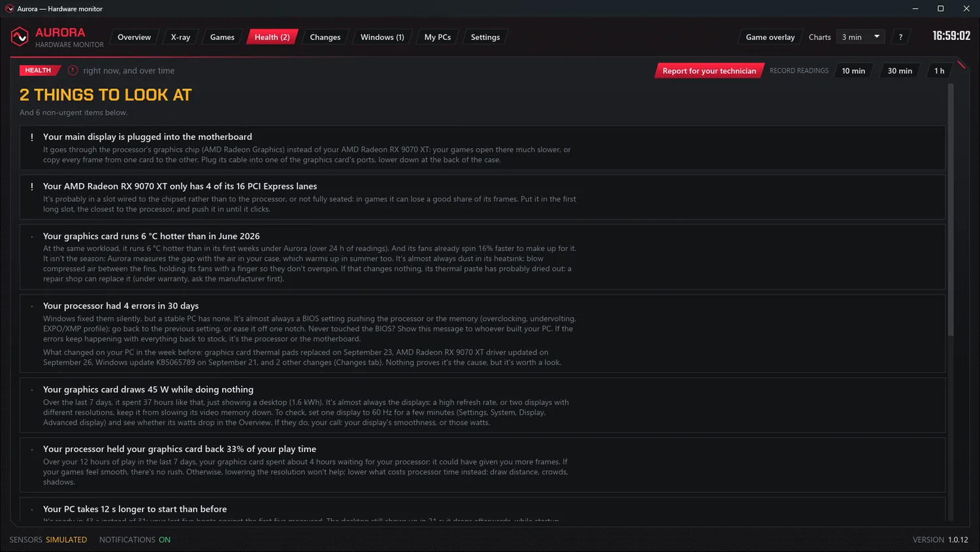980x552 pixels.
Task: Click the VERSION 1.0.12 label
Action: pos(940,540)
